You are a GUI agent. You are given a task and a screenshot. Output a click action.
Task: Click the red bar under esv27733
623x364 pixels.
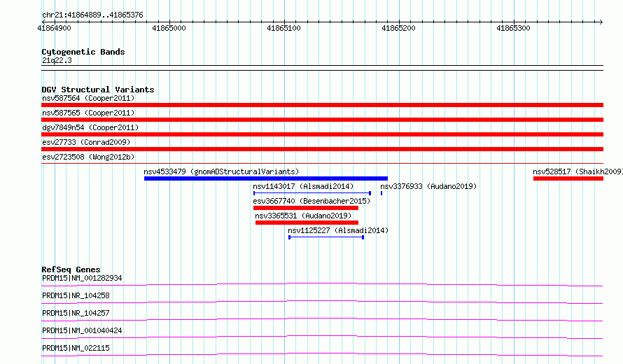pos(322,149)
